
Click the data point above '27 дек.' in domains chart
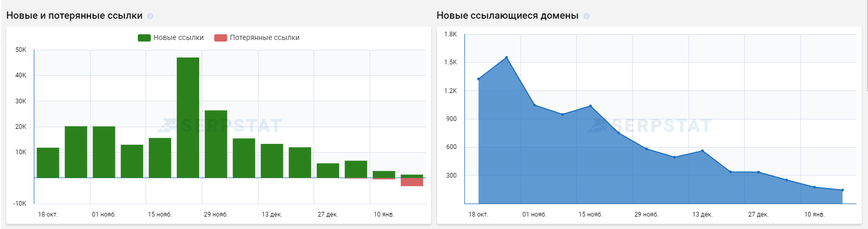pos(759,172)
